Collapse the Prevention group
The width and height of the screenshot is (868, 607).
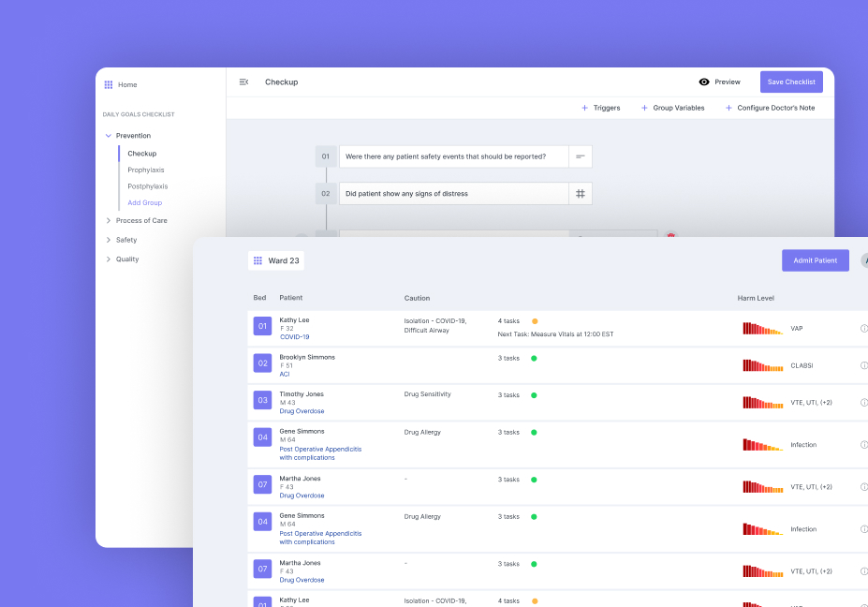(109, 136)
